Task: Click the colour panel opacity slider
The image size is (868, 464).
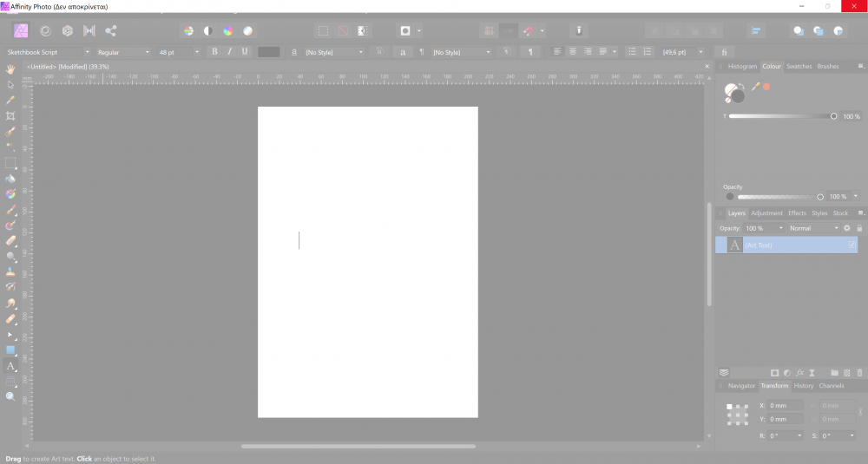Action: click(779, 197)
